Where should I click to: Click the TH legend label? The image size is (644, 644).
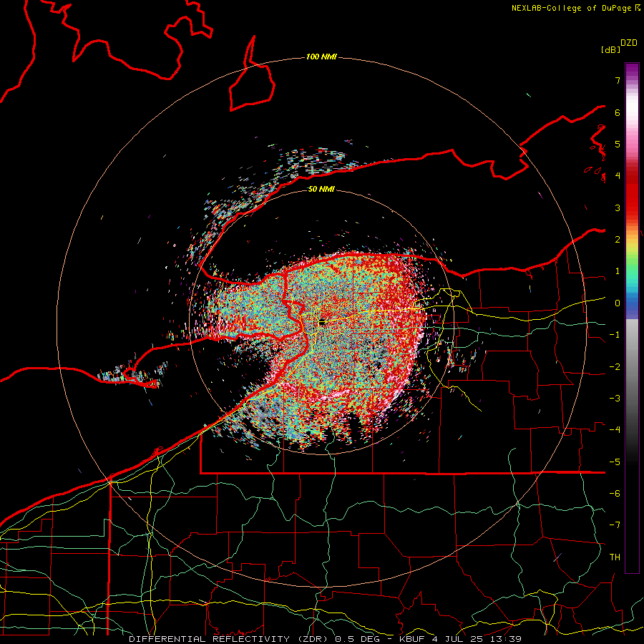pyautogui.click(x=615, y=557)
